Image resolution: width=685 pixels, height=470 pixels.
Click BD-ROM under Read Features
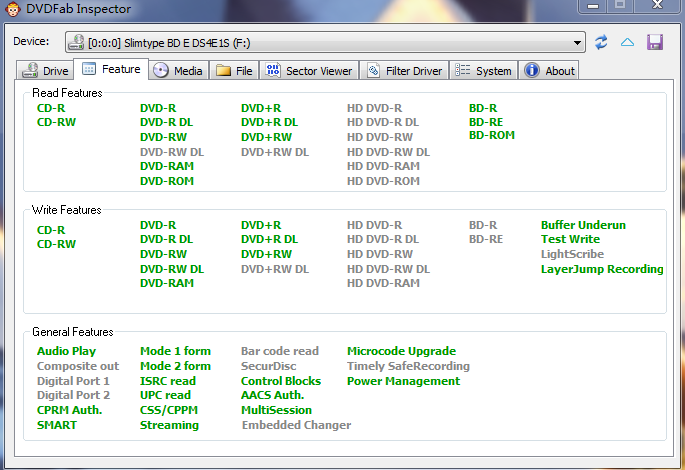(x=491, y=135)
